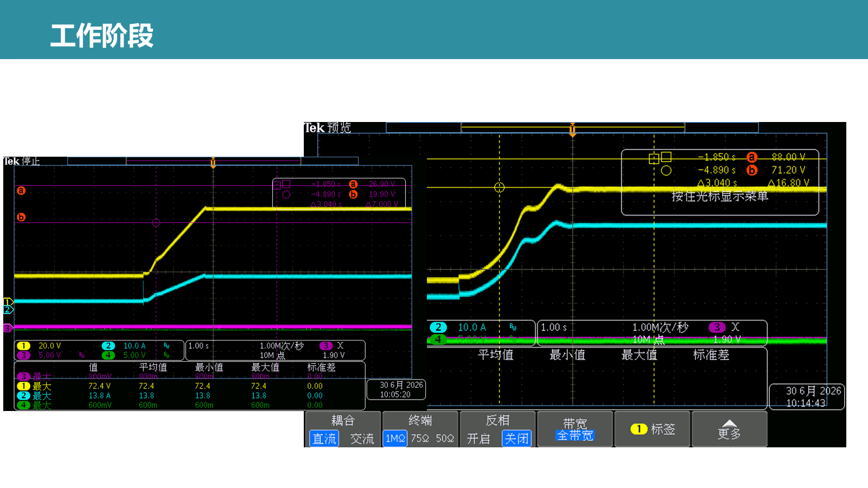Click channel 2 badge in preview scope readout

(438, 328)
